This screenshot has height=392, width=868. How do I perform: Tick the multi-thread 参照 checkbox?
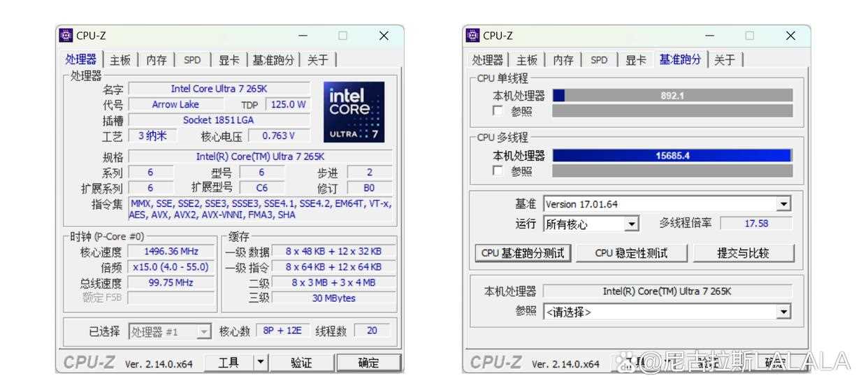point(498,171)
